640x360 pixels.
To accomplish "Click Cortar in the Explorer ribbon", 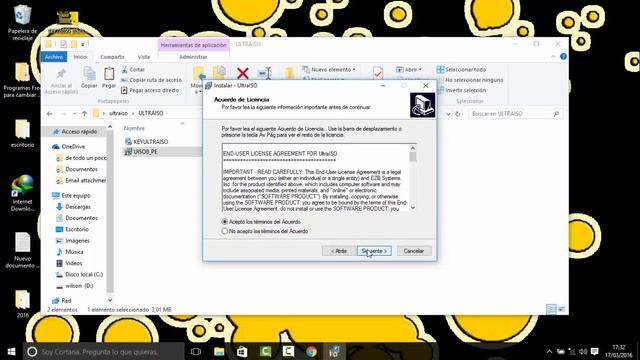I will pos(133,70).
